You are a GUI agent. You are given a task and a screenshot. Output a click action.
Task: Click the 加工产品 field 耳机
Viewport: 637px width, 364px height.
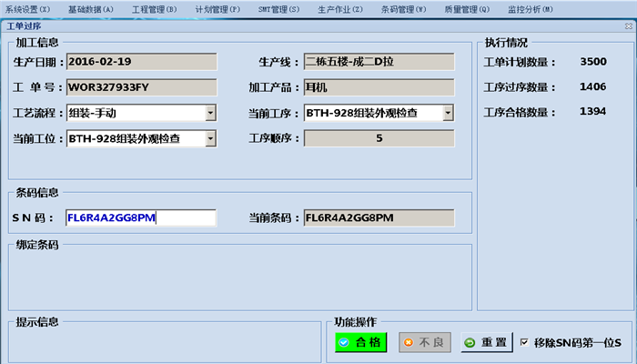pyautogui.click(x=379, y=87)
